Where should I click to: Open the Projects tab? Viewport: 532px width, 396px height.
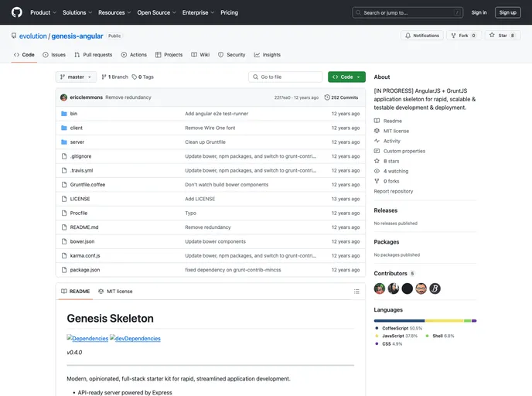169,55
